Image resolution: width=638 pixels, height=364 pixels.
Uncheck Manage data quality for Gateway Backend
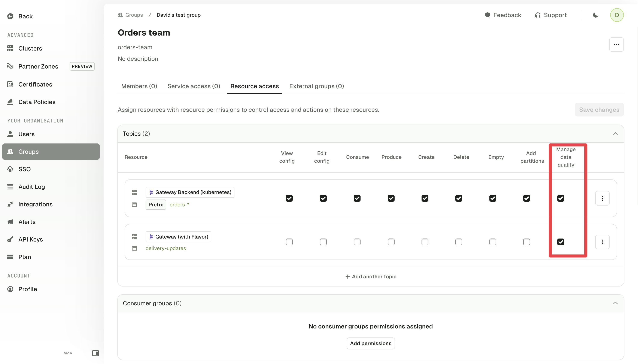point(560,198)
